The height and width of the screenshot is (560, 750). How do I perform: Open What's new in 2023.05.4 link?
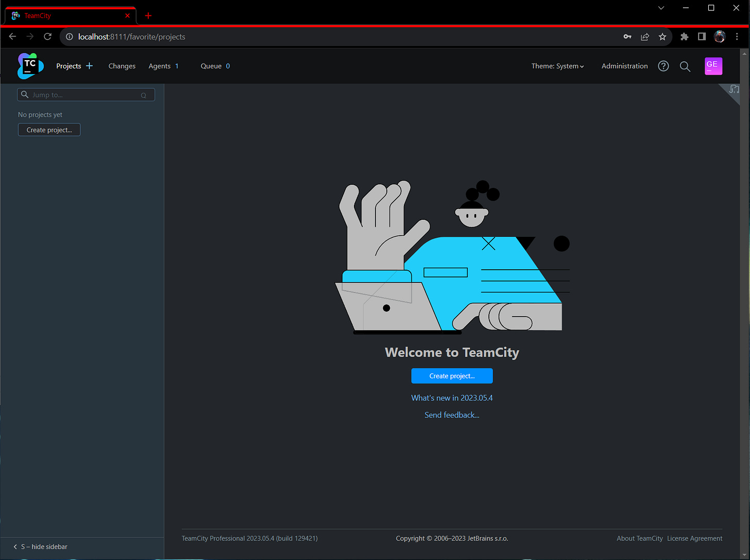pyautogui.click(x=452, y=398)
